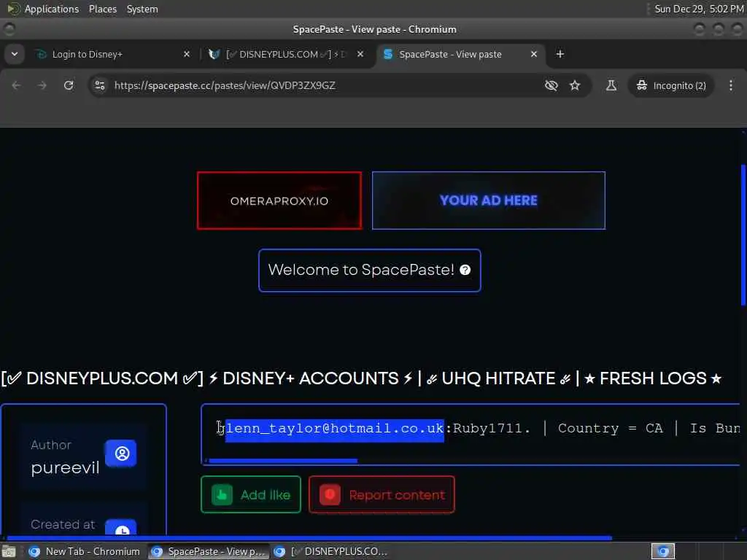Open a new browser tab

[560, 54]
